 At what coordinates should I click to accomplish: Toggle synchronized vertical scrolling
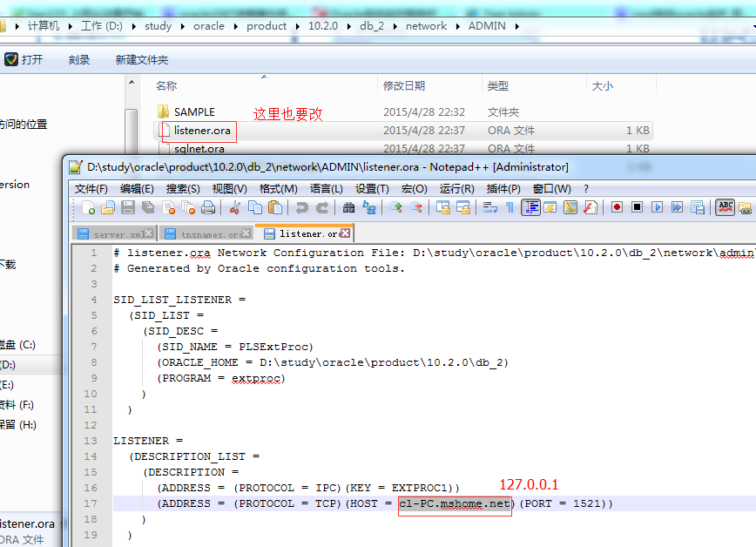coord(443,207)
